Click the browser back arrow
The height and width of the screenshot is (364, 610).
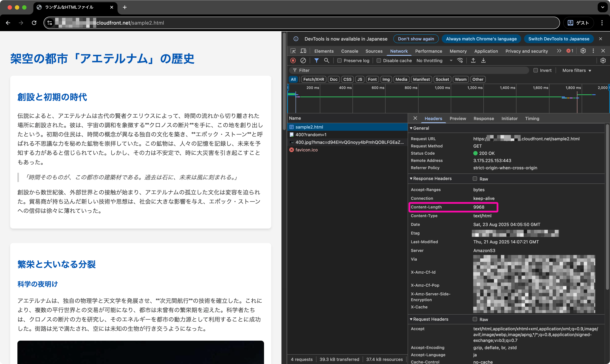click(8, 23)
